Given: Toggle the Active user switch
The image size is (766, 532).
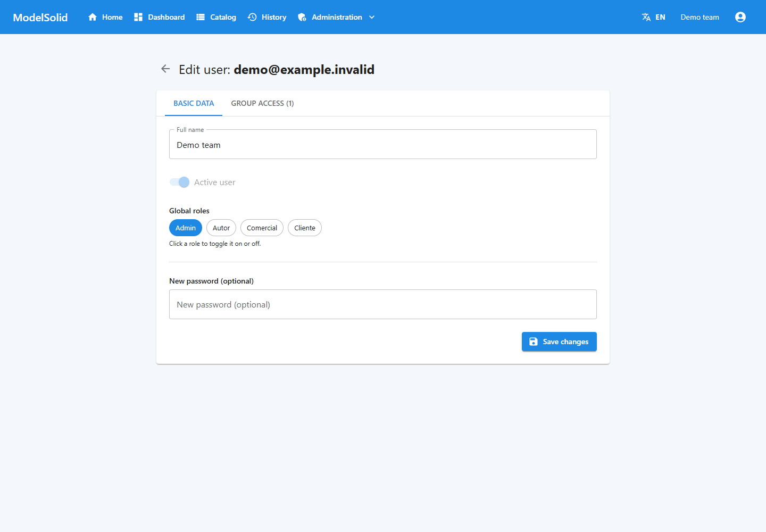Looking at the screenshot, I should coord(180,182).
